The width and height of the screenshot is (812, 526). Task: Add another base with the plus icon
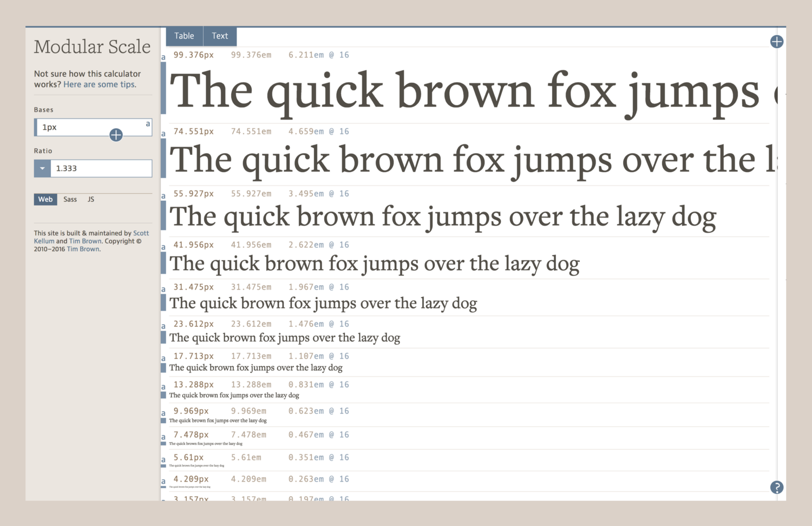click(x=116, y=135)
